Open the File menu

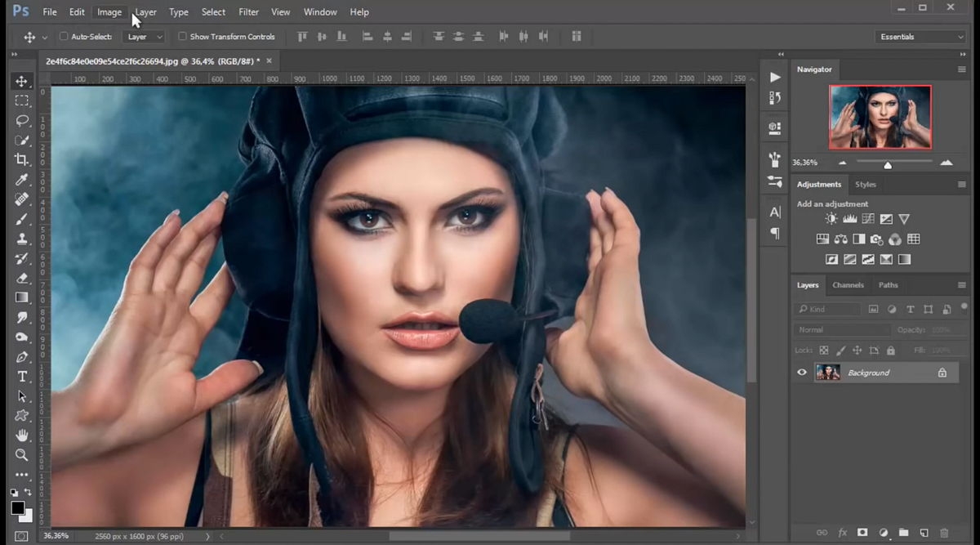click(x=50, y=12)
